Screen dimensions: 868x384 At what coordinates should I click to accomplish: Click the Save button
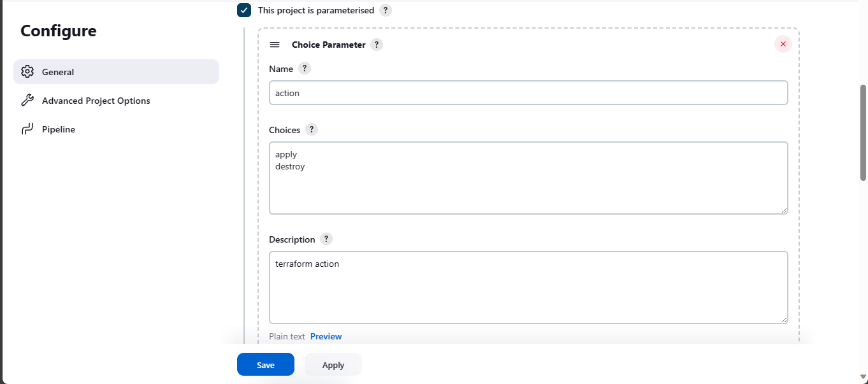tap(265, 364)
